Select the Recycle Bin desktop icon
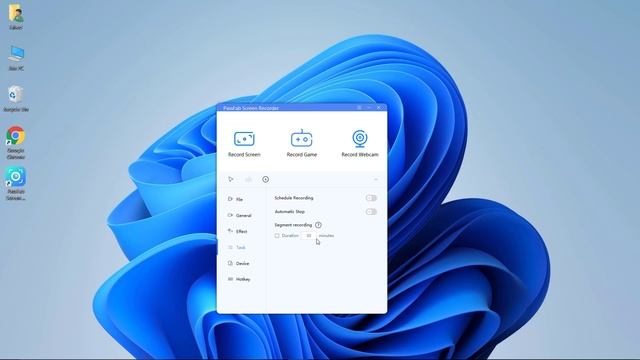Screen dimensions: 640x360 16,98
